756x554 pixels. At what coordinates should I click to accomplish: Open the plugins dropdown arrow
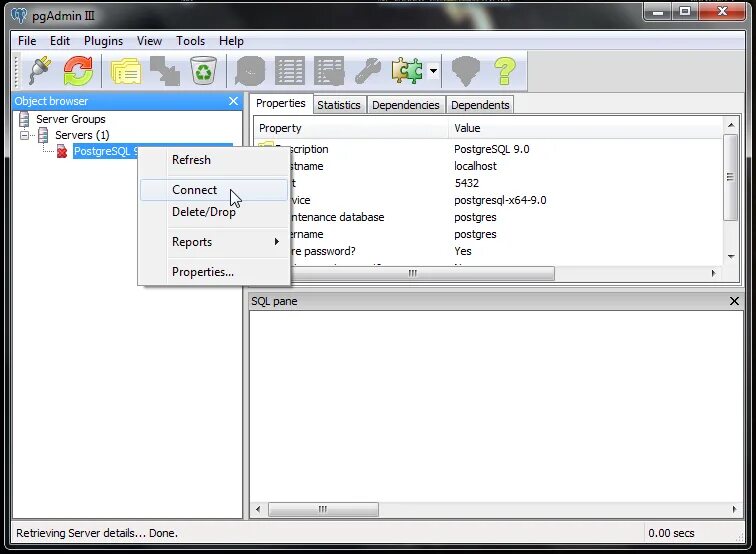tap(433, 71)
